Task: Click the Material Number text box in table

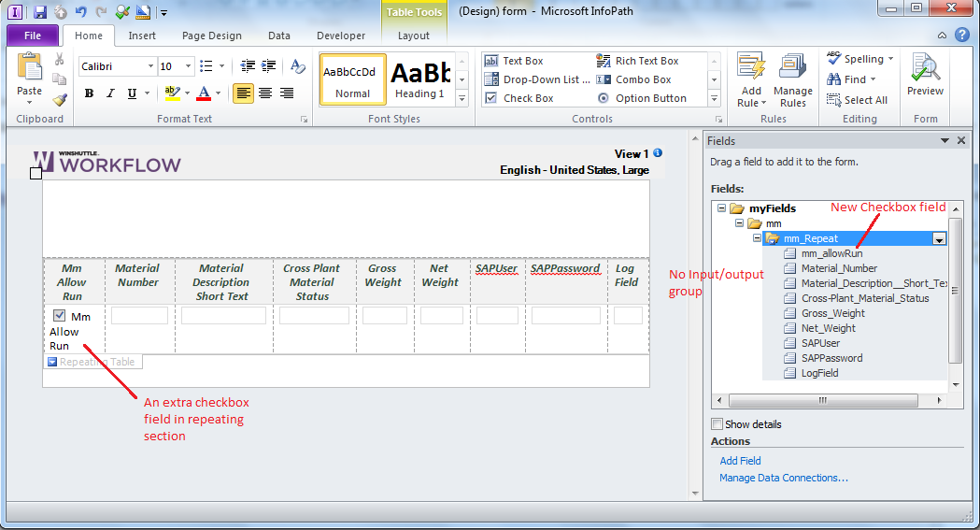Action: (139, 315)
